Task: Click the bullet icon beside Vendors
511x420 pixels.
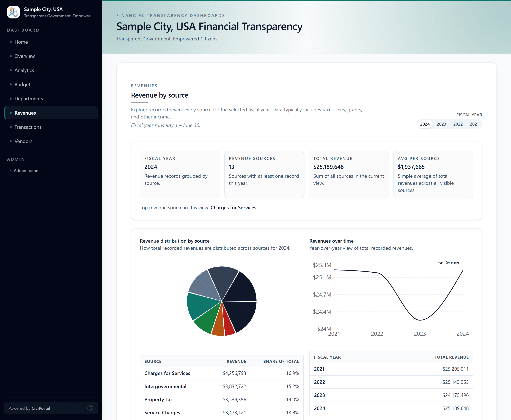Action: pyautogui.click(x=10, y=141)
